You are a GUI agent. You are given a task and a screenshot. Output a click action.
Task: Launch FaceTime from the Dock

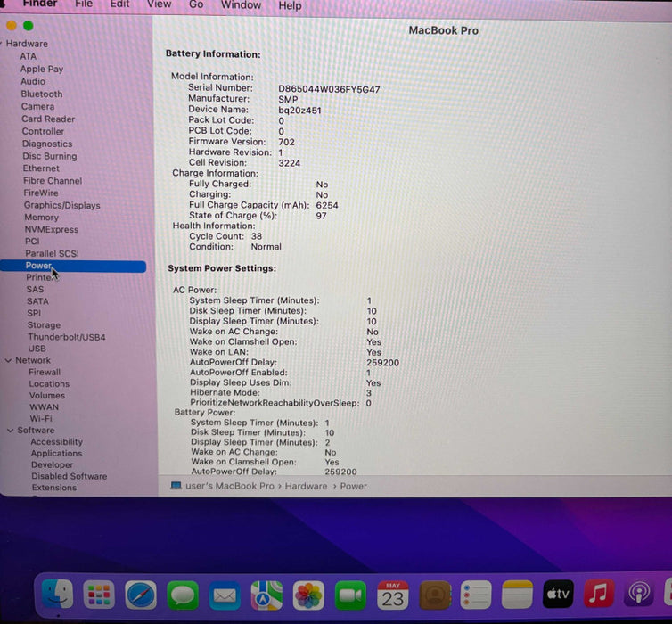350,595
